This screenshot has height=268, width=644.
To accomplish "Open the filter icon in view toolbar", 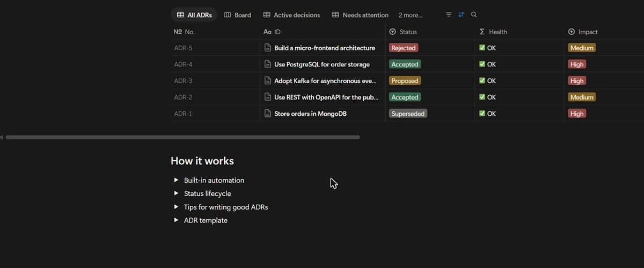I will point(449,14).
